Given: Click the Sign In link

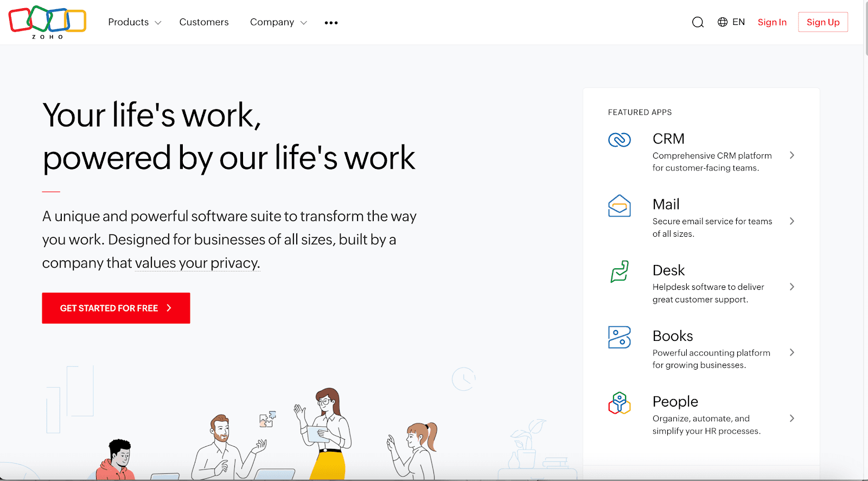Looking at the screenshot, I should click(x=772, y=22).
